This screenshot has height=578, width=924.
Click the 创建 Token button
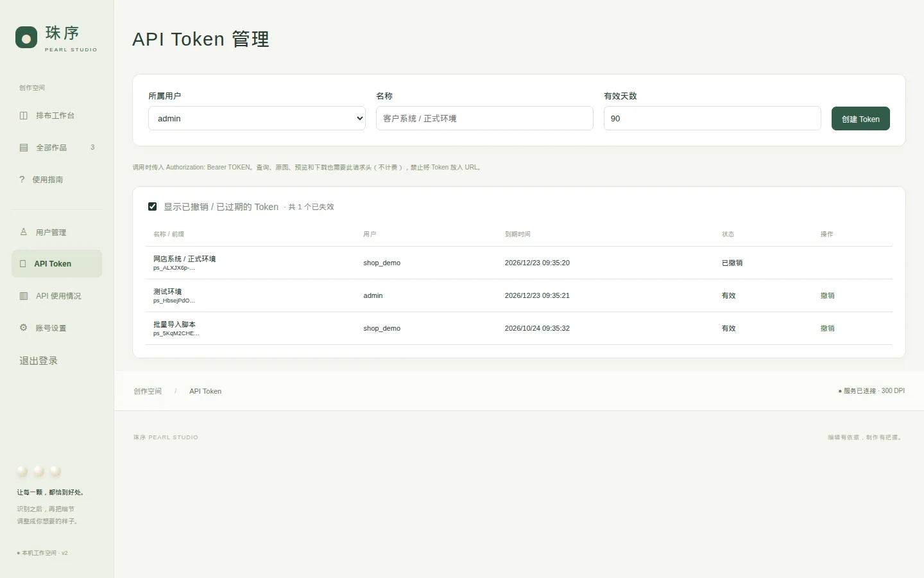click(x=860, y=119)
